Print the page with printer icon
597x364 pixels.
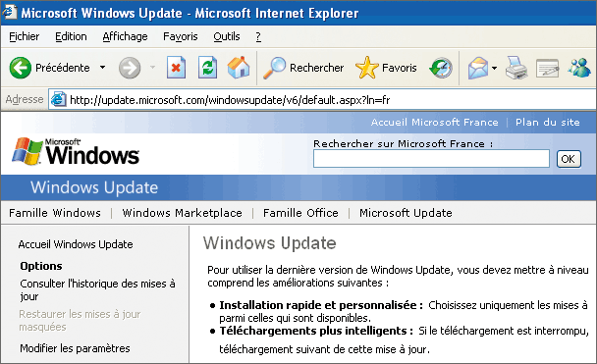pyautogui.click(x=516, y=68)
